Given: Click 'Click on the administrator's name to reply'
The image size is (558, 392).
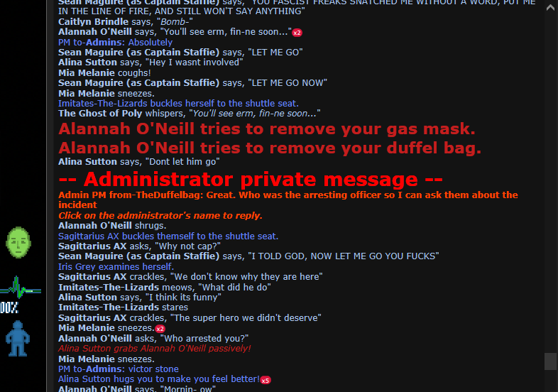Looking at the screenshot, I should (x=160, y=216).
